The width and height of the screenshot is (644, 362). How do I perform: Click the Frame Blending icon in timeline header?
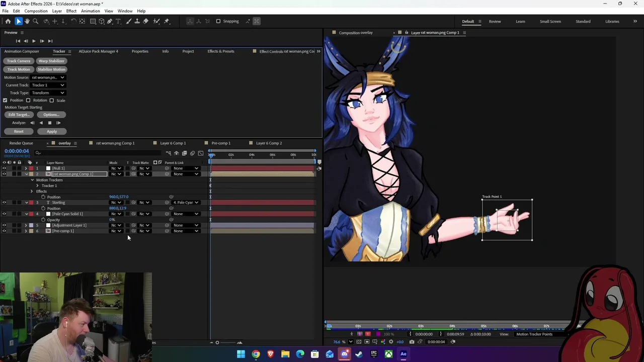(185, 153)
